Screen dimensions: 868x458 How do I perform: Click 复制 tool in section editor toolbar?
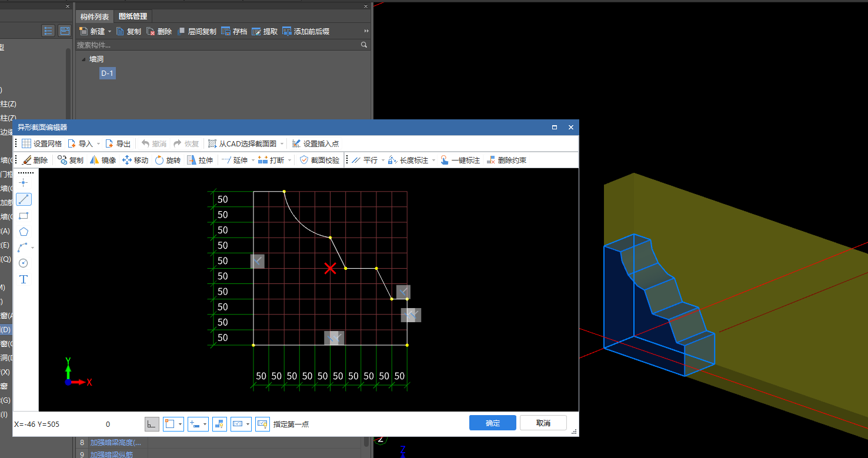[x=70, y=160]
